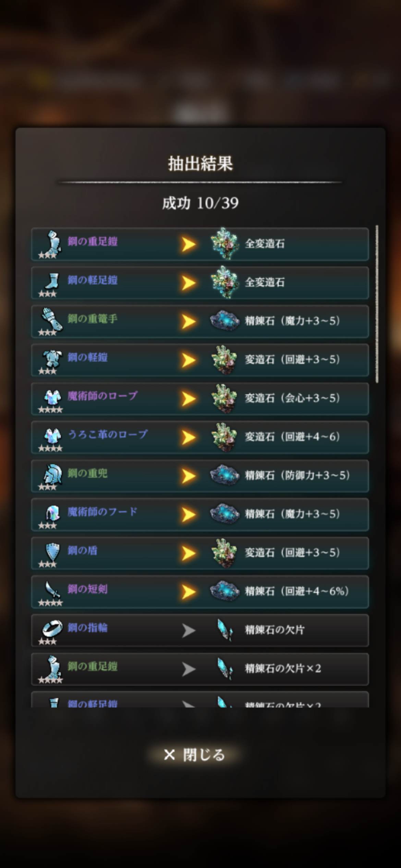The width and height of the screenshot is (401, 868).
Task: Tap the 精錬石の欠片×2 shard icon in the 鋼の重足鎧 row
Action: [x=225, y=668]
